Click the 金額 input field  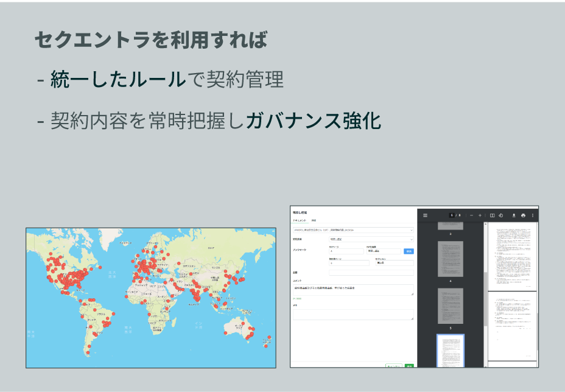coord(371,273)
